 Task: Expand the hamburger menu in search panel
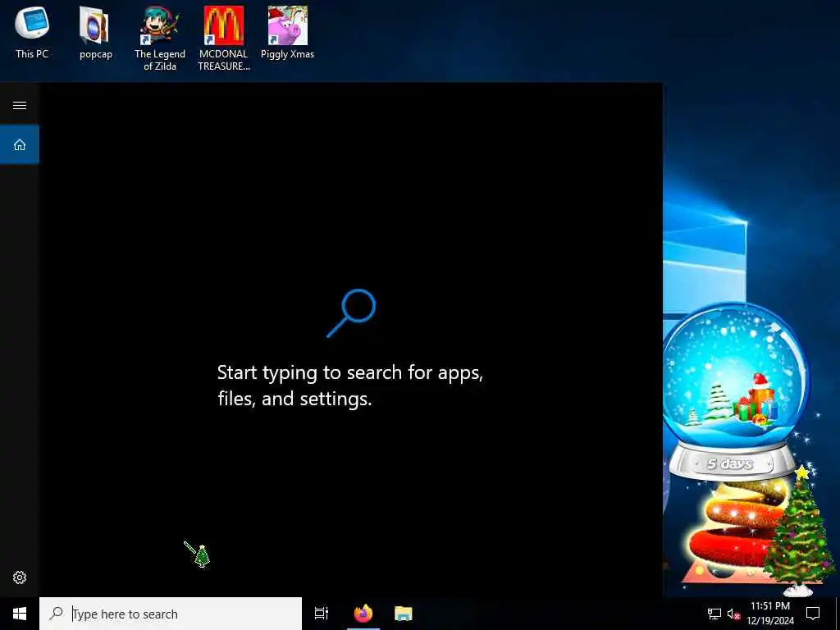[20, 105]
